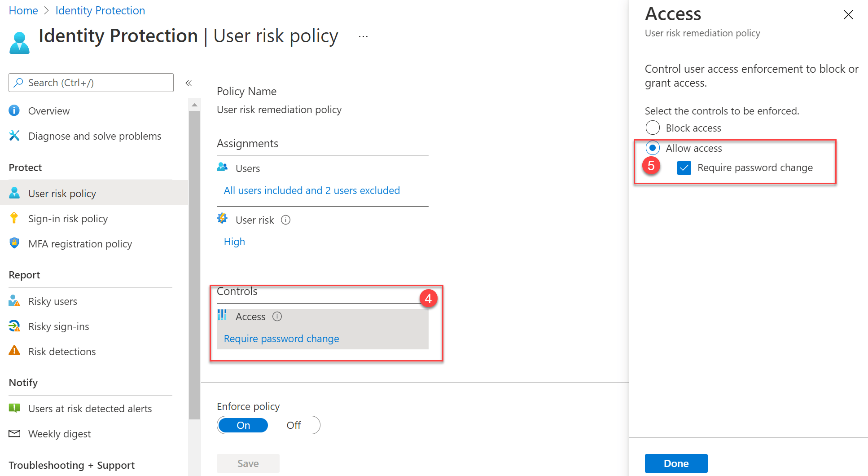Click the Done button
This screenshot has width=868, height=476.
click(676, 463)
